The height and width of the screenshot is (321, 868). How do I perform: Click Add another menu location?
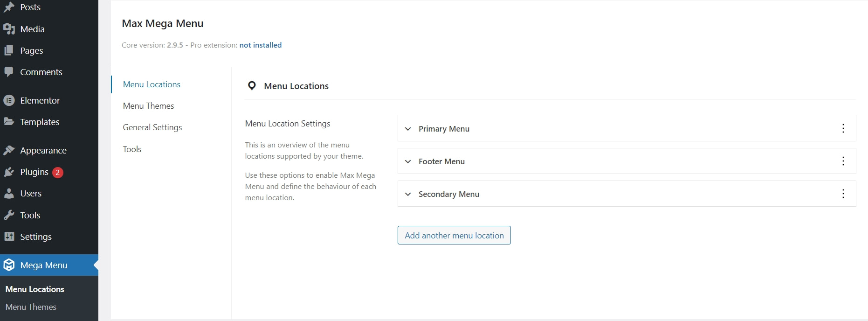[x=454, y=235]
